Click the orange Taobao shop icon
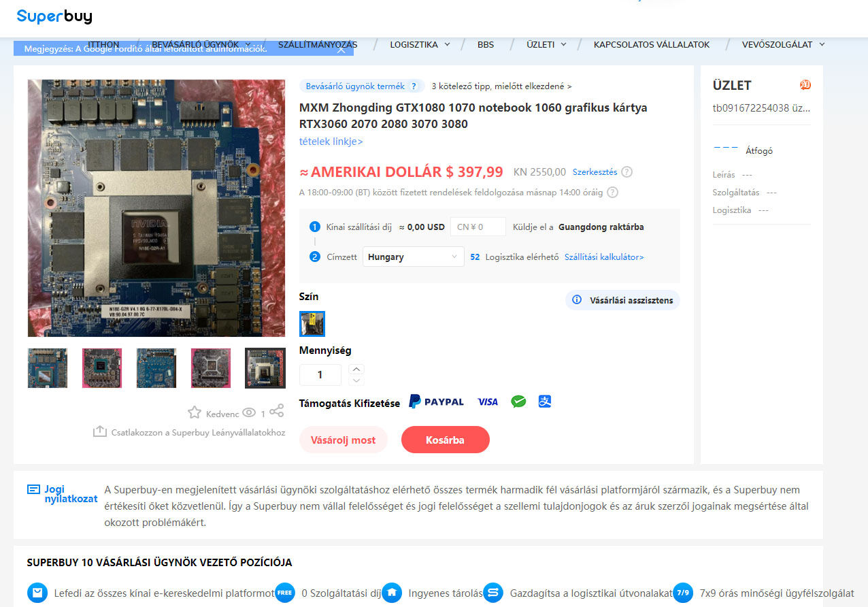 (x=805, y=85)
